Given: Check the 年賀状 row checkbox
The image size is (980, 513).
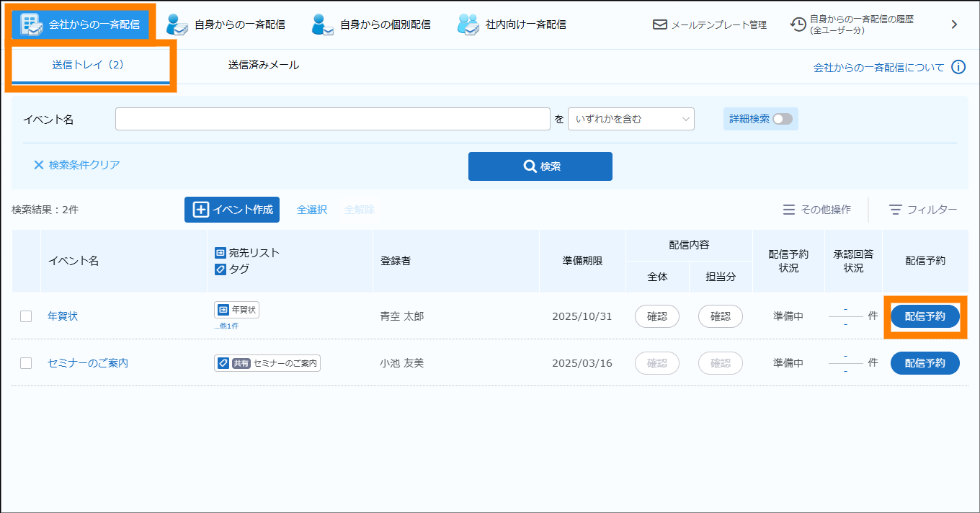Looking at the screenshot, I should (x=26, y=316).
